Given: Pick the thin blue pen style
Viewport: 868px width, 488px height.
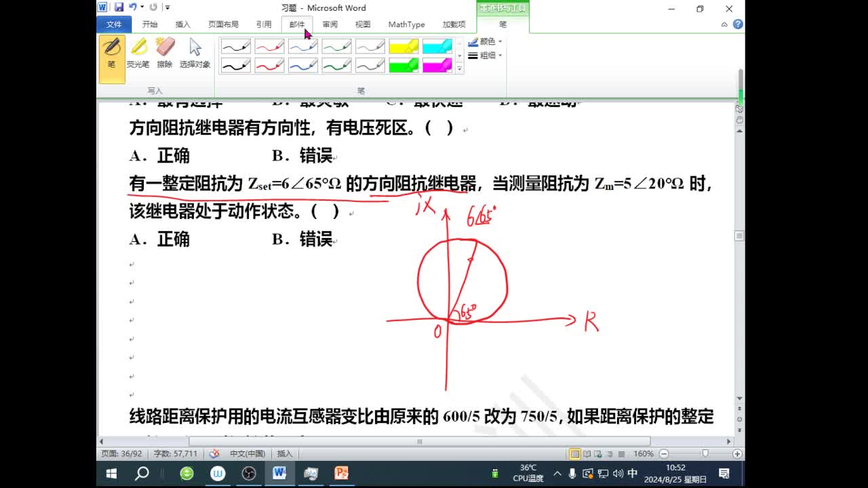Looking at the screenshot, I should pyautogui.click(x=303, y=47).
